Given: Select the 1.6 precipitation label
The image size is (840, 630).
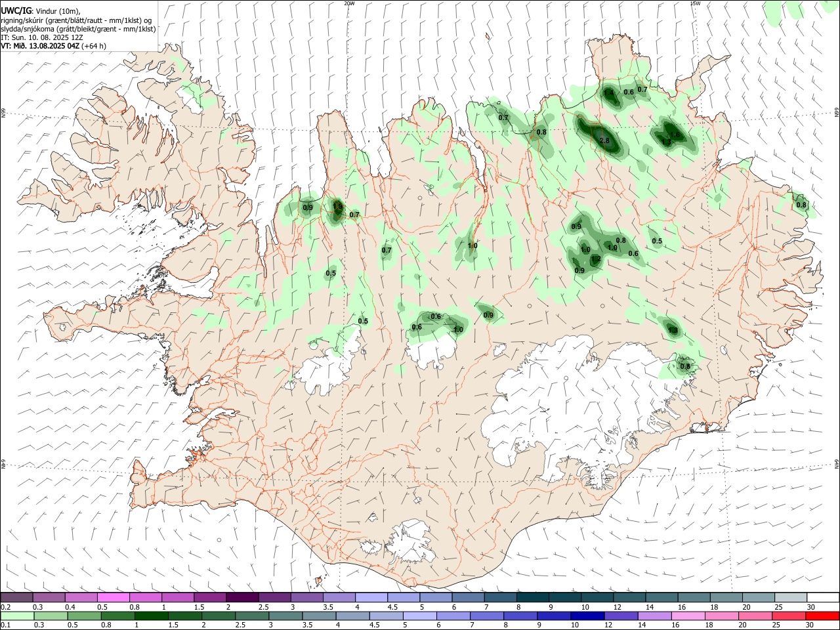Looking at the screenshot, I should 674,135.
